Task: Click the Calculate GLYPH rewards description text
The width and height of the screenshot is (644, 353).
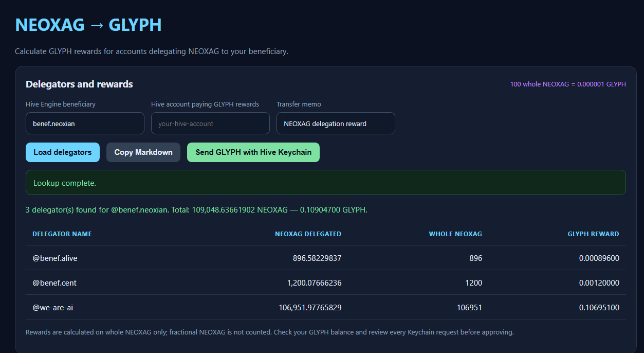Action: click(x=152, y=51)
